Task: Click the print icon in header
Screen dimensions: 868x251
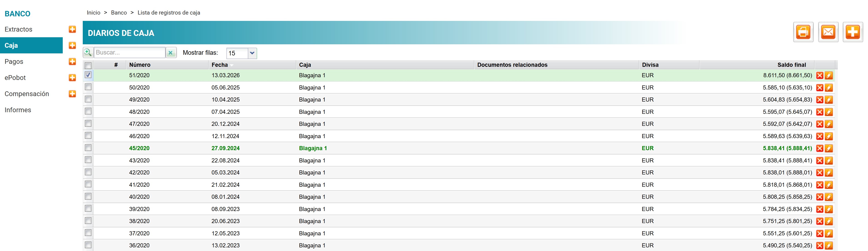Action: tap(803, 32)
